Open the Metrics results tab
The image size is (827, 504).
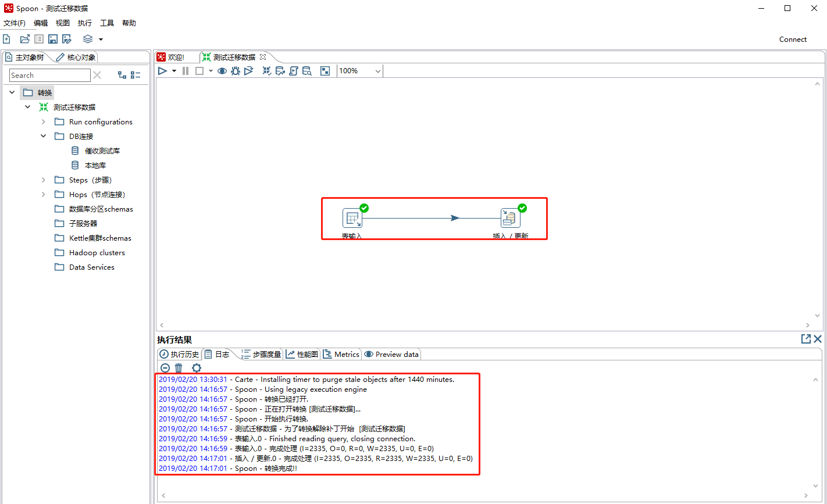pos(342,354)
